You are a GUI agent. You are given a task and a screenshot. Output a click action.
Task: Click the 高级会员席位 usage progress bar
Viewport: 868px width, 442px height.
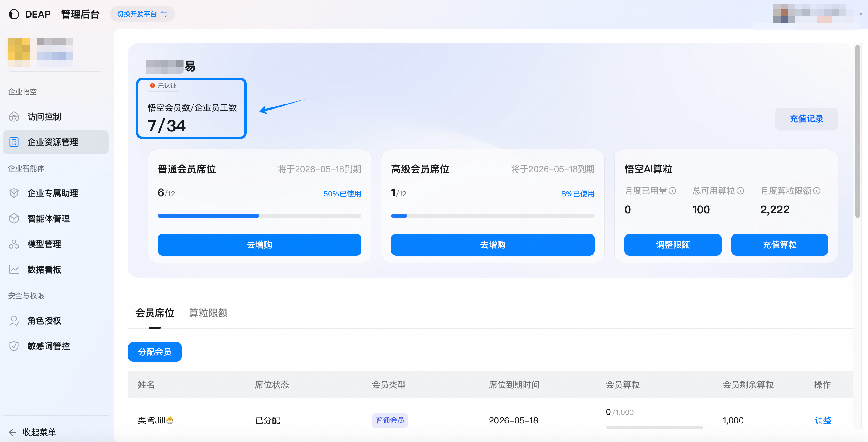click(x=493, y=216)
